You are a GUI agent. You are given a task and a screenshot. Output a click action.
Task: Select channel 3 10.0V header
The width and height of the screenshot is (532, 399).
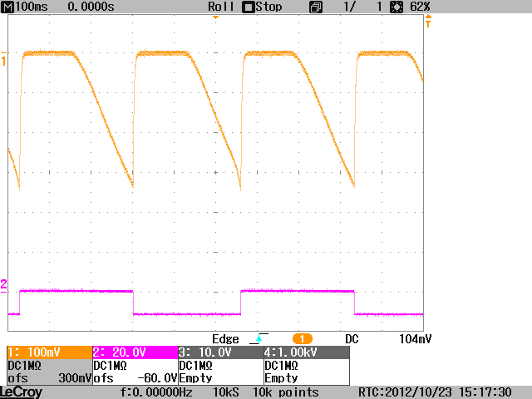tap(221, 352)
